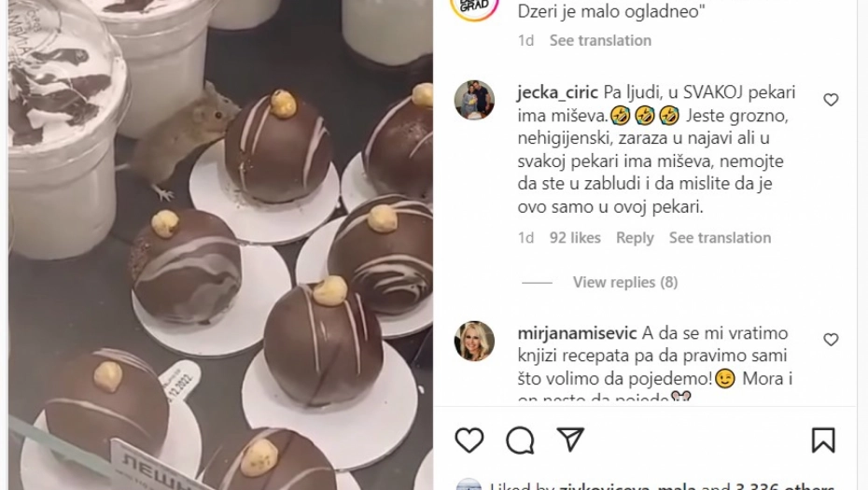Share the post via paper plane icon
Viewport: 868px width, 490px height.
[x=570, y=440]
